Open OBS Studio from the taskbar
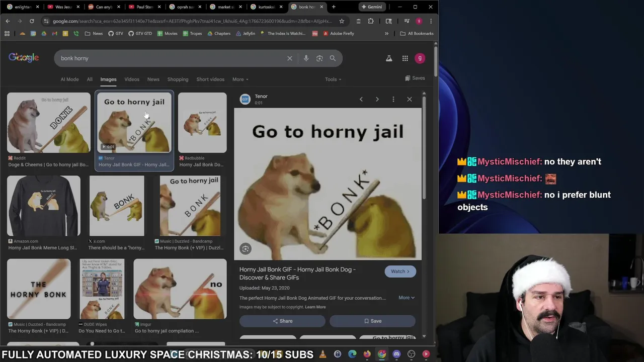This screenshot has width=644, height=362. pyautogui.click(x=411, y=354)
